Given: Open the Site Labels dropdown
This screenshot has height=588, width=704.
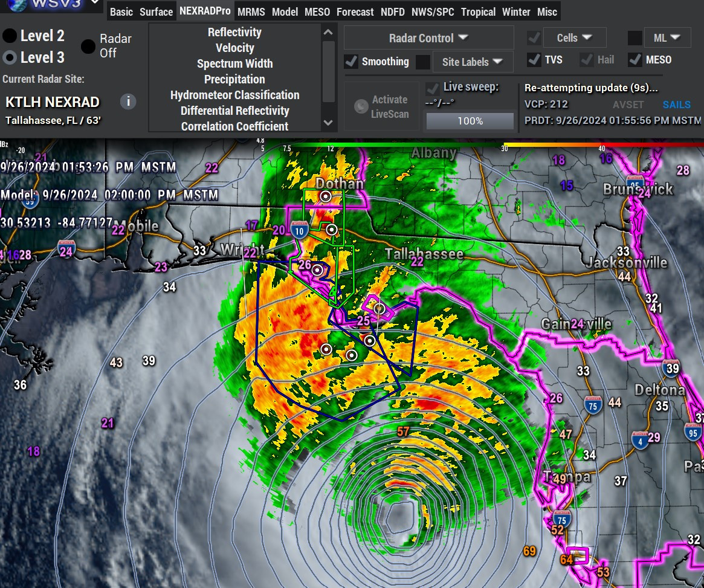Looking at the screenshot, I should pyautogui.click(x=473, y=62).
